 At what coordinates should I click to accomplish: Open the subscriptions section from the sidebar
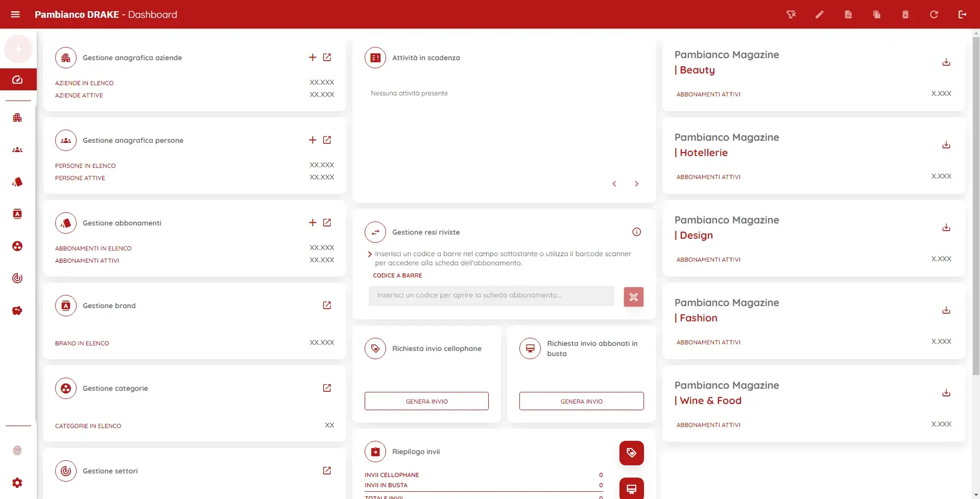tap(17, 182)
